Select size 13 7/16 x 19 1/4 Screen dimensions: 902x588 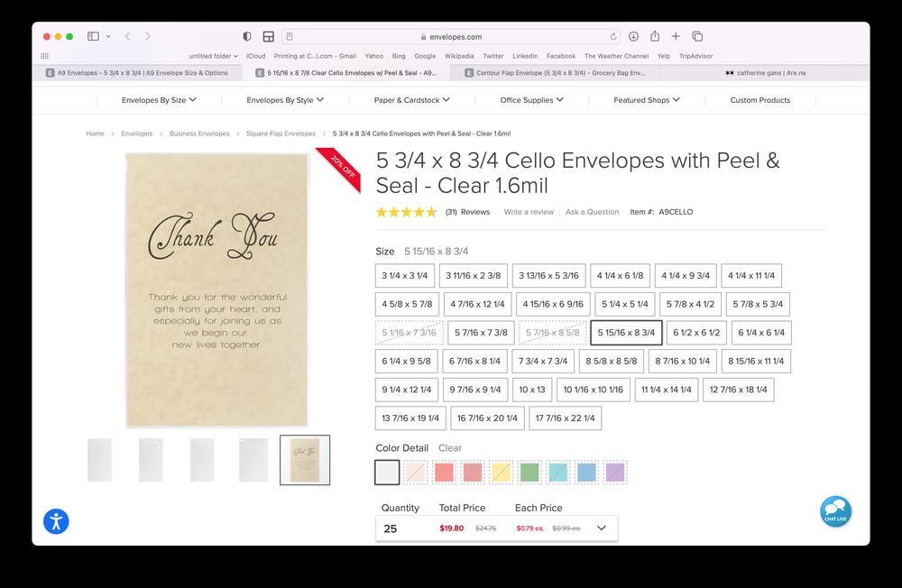(x=410, y=418)
